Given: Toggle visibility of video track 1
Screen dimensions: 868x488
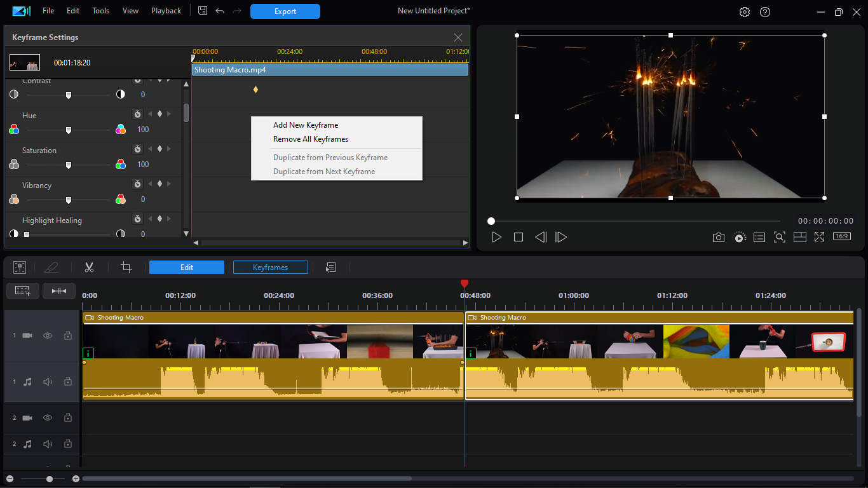Looking at the screenshot, I should pos(48,335).
